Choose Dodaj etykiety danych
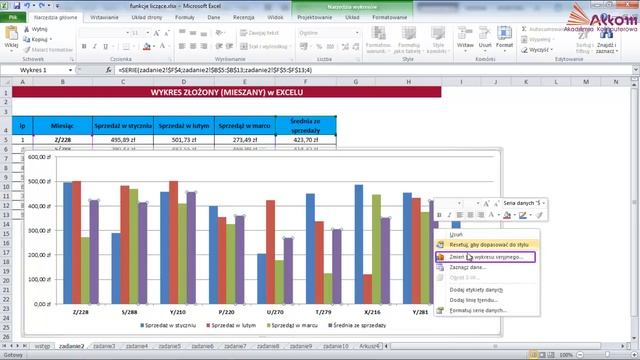 (488, 290)
